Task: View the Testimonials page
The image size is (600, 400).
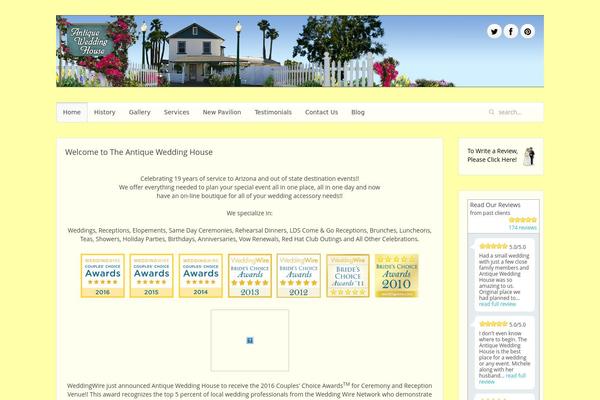Action: 273,112
